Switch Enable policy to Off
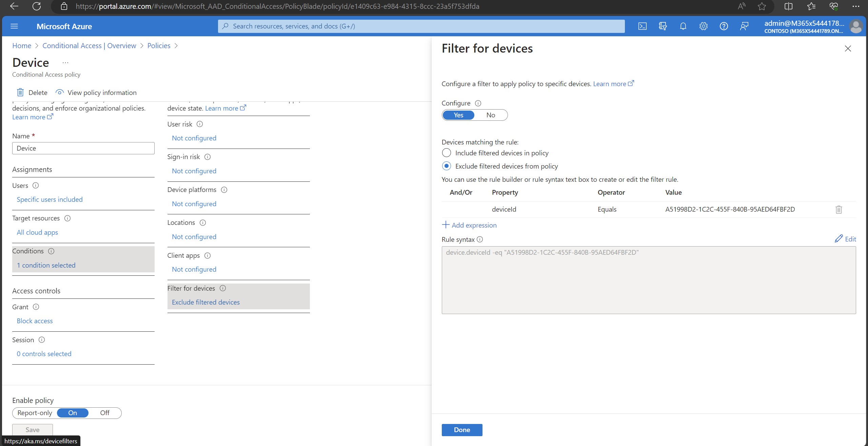Image resolution: width=868 pixels, height=446 pixels. 104,413
